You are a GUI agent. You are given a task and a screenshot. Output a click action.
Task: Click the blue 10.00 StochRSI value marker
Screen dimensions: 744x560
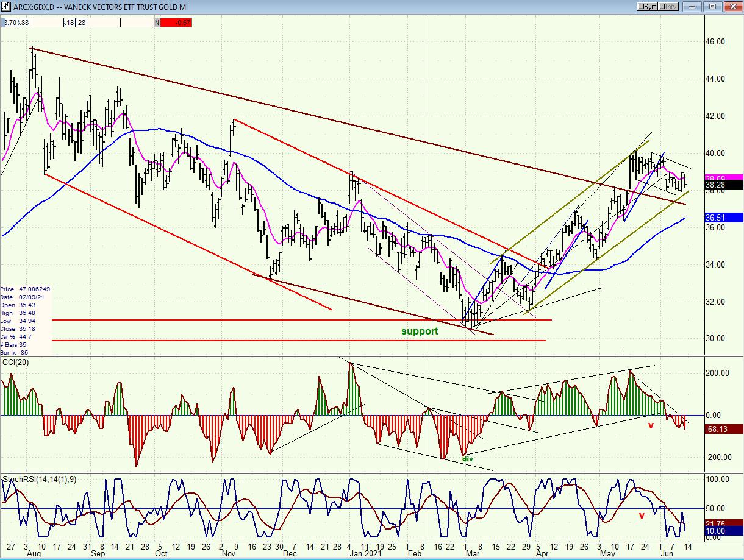click(723, 531)
